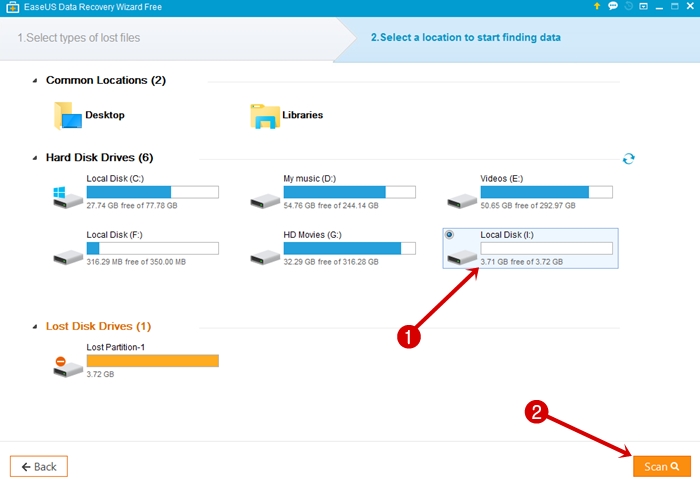Open the title bar menu box icon
Viewport: 700px width, 483px height.
643,6
